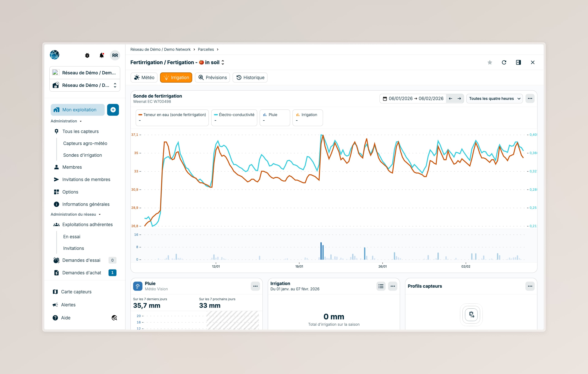
Task: Open the date range 06/01/2026 picker
Action: tap(413, 99)
